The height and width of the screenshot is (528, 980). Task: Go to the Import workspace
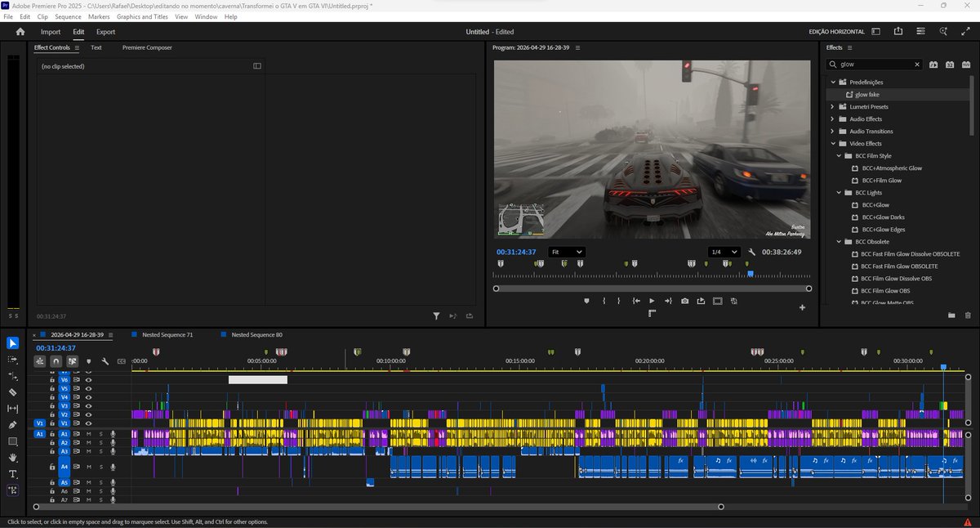[x=51, y=32]
